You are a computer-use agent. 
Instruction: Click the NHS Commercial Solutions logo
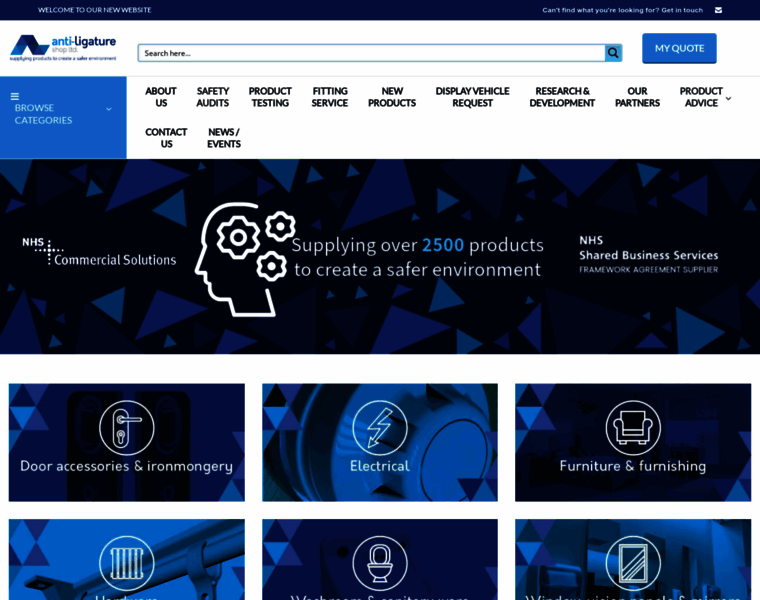coord(99,252)
